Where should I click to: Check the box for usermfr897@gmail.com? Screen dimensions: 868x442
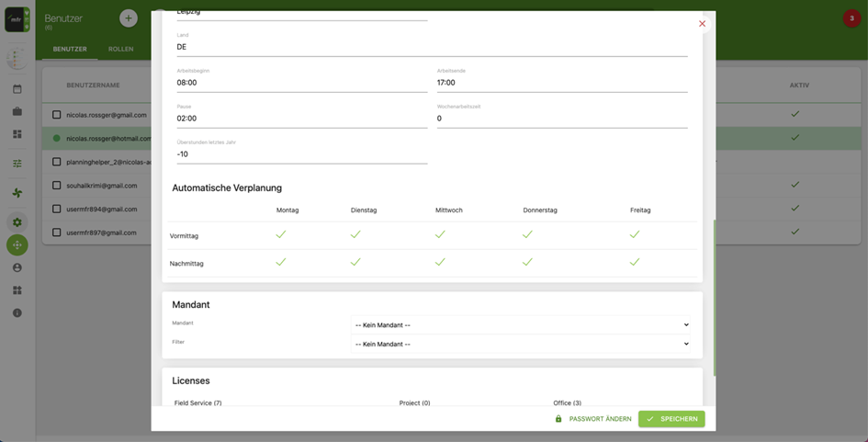pos(56,232)
